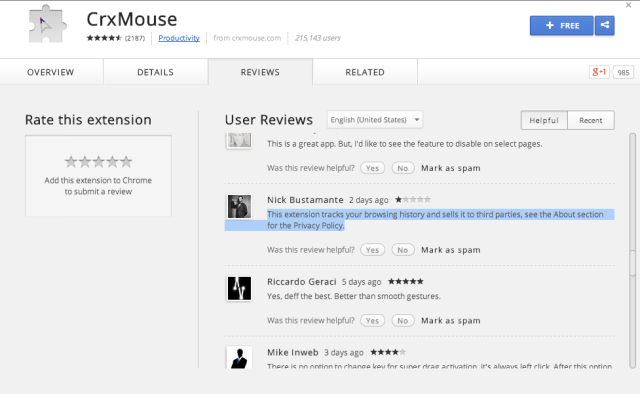640x394 pixels.
Task: Mark Riccardo Geraci's review as spam
Action: coord(451,321)
